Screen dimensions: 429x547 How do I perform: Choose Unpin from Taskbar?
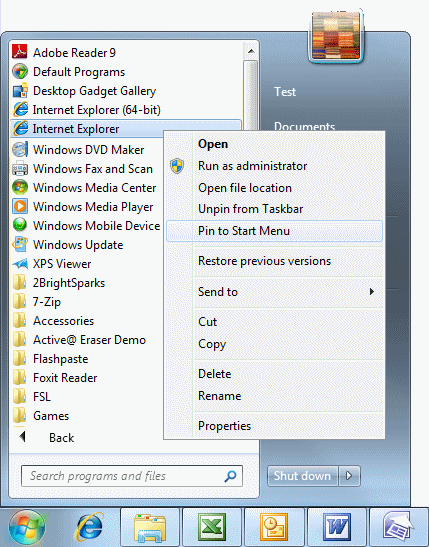(x=274, y=209)
